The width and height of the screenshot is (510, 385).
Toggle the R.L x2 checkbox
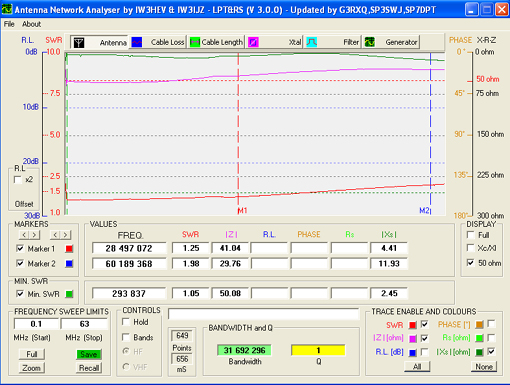click(x=18, y=180)
